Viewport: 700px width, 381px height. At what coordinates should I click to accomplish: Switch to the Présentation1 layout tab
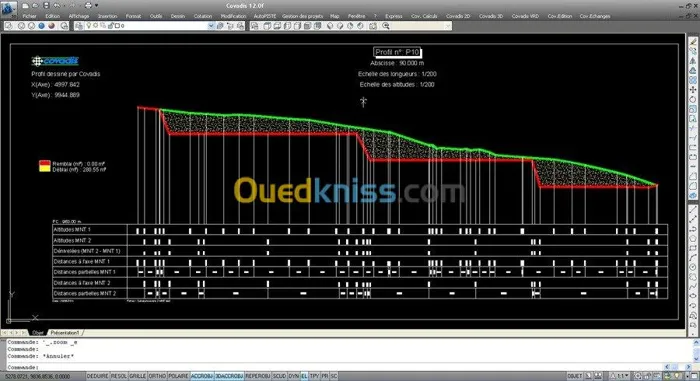point(65,333)
